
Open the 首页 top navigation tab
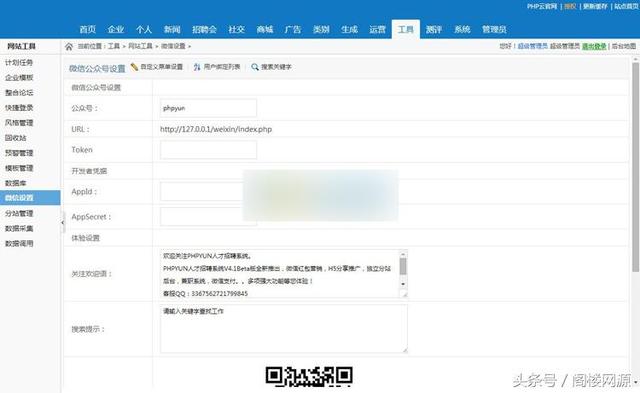pyautogui.click(x=87, y=29)
